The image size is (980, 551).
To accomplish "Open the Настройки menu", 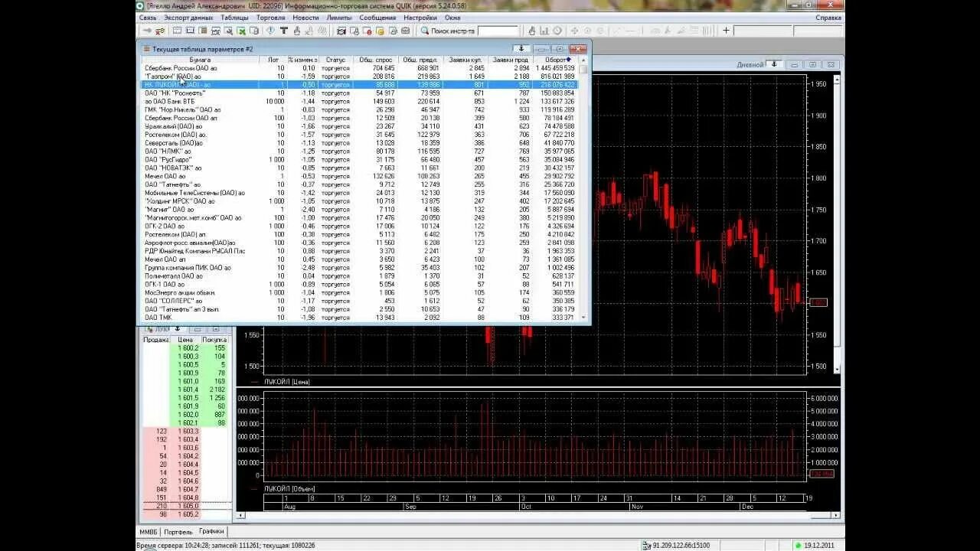I will pos(420,18).
